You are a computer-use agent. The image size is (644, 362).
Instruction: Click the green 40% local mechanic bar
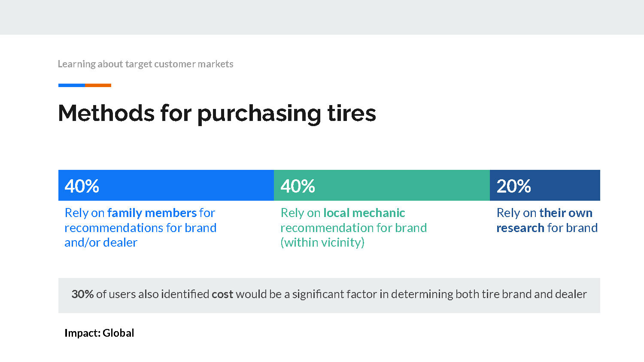(382, 185)
